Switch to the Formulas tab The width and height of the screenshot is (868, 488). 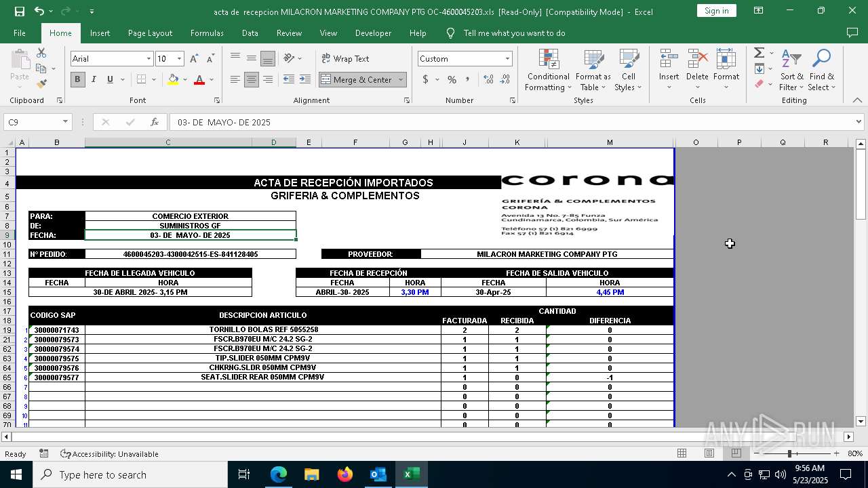(x=207, y=33)
